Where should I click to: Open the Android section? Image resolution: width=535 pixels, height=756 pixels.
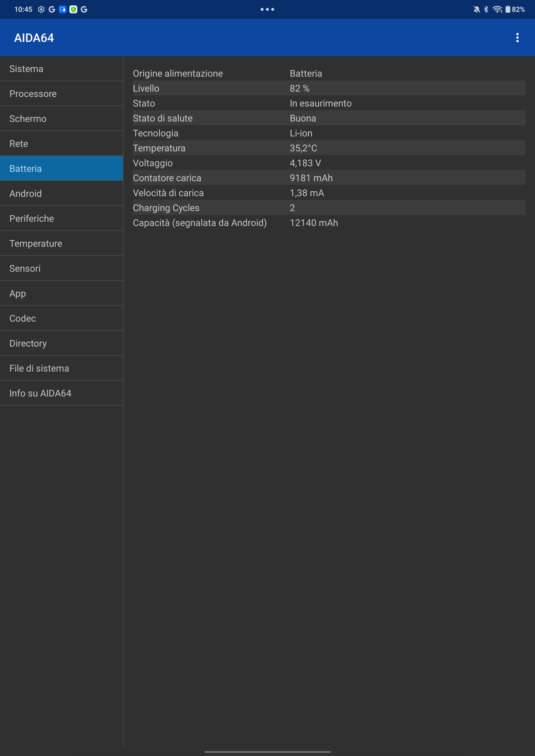tap(61, 193)
